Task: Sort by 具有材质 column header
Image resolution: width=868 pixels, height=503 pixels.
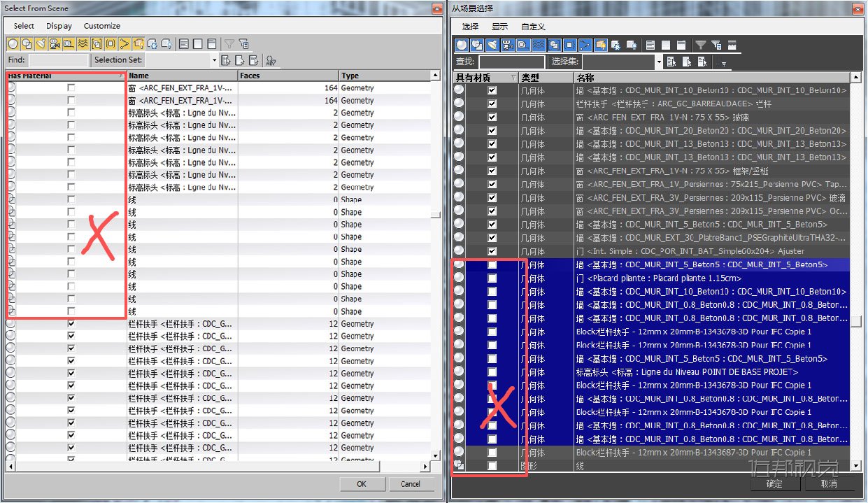Action: tap(486, 77)
